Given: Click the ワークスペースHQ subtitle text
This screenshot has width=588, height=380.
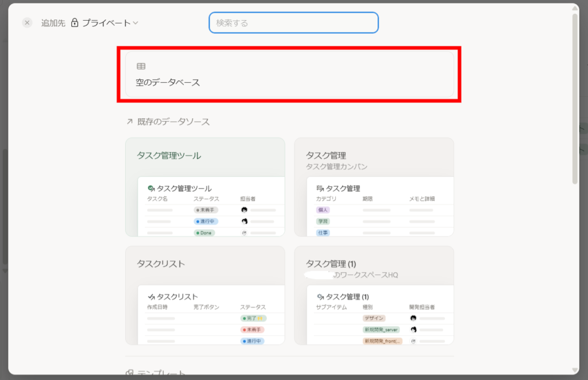Looking at the screenshot, I should (366, 275).
